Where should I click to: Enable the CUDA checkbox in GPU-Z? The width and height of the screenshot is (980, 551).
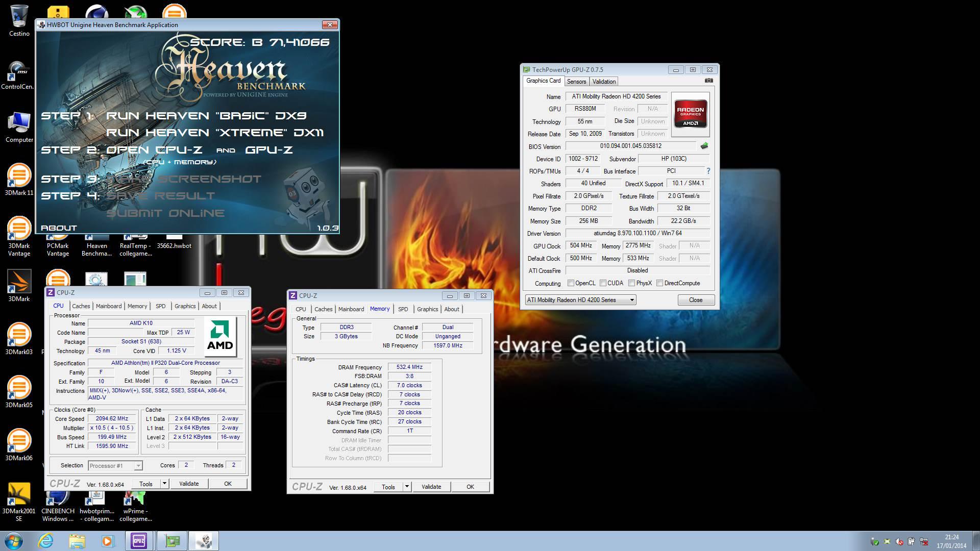603,283
